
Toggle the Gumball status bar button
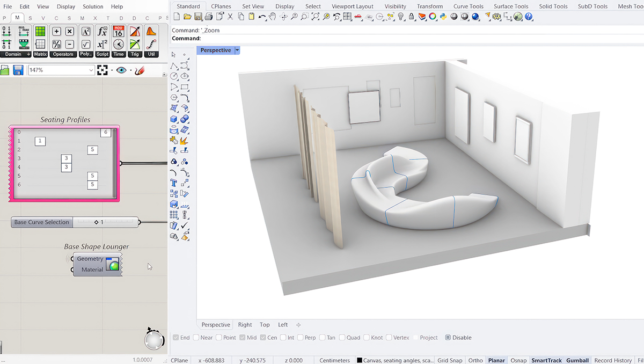tap(577, 360)
